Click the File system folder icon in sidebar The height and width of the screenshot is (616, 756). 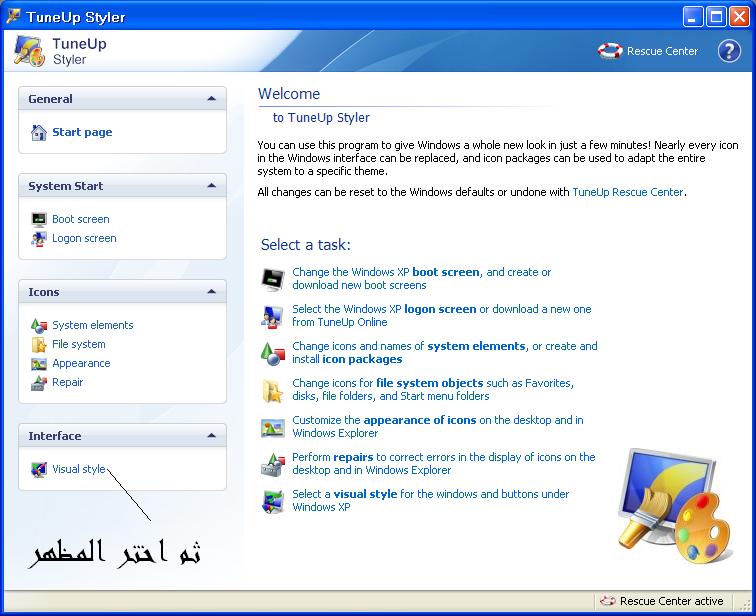(39, 344)
